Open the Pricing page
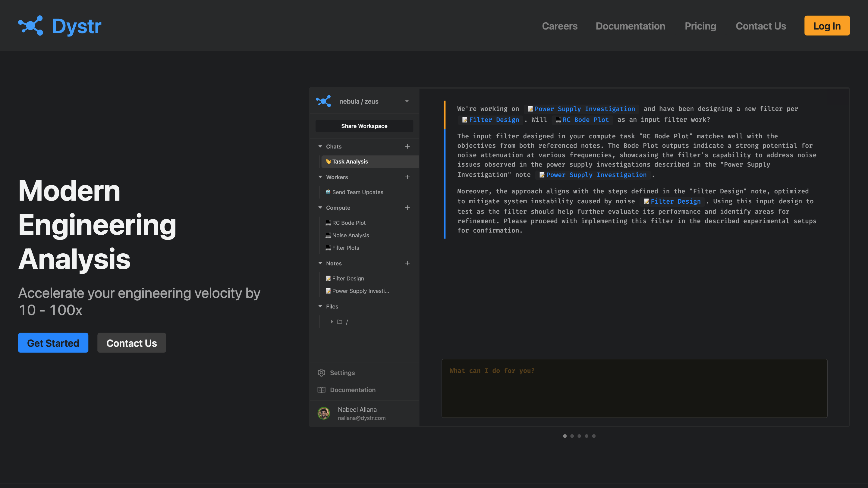 [700, 26]
